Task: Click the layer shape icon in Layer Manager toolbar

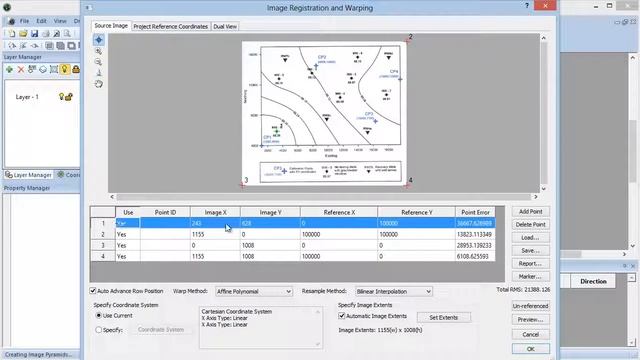Action: point(43,69)
